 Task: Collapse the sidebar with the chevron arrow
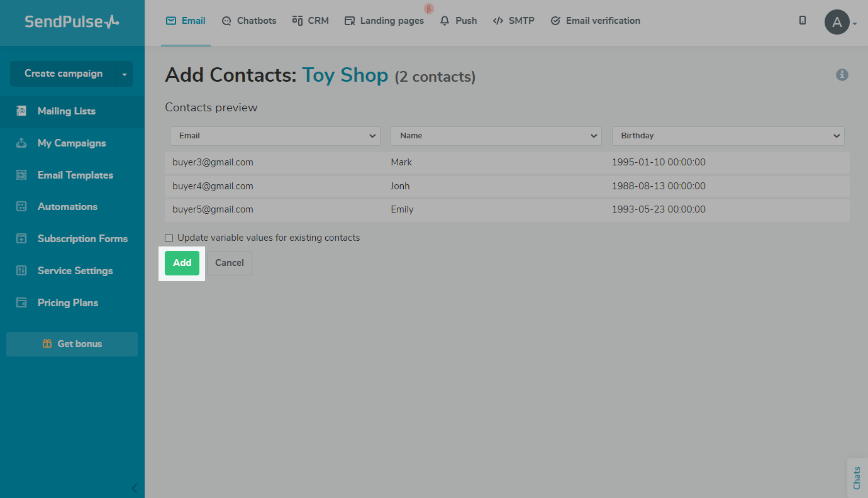coord(134,488)
